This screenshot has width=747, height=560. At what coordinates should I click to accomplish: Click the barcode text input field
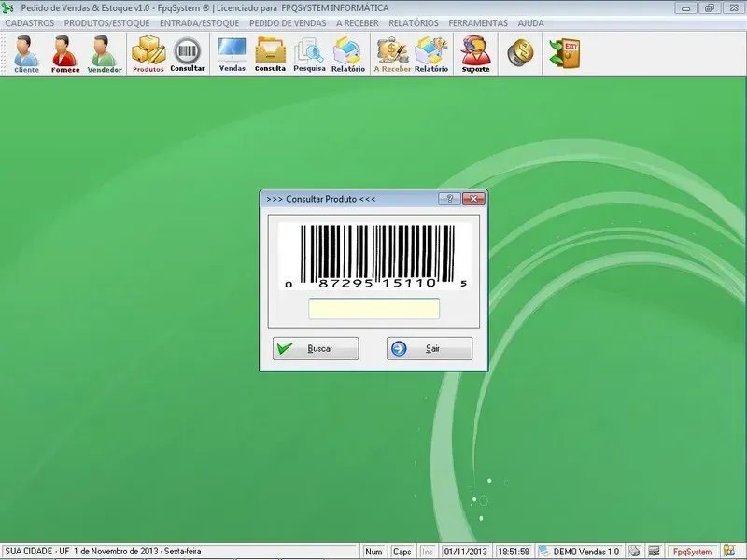373,309
